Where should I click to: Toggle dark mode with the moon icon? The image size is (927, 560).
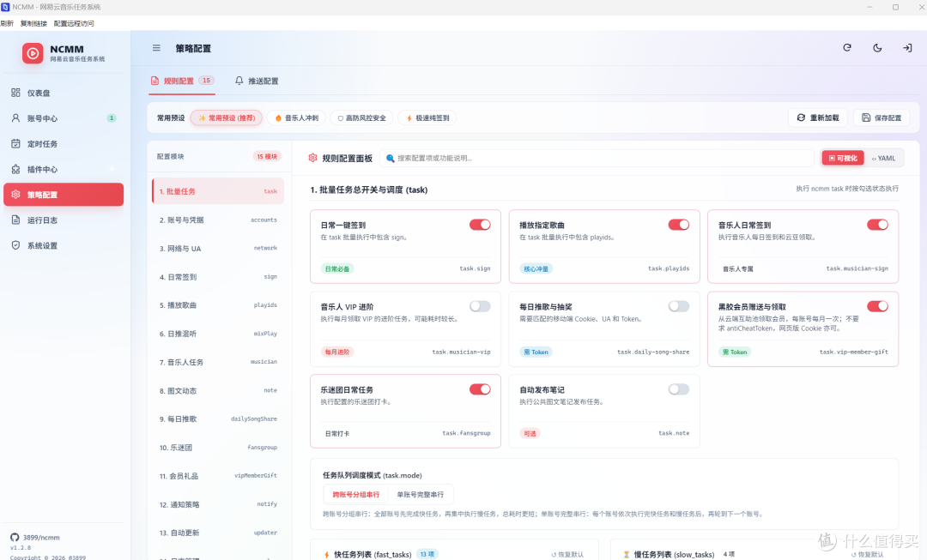[877, 48]
